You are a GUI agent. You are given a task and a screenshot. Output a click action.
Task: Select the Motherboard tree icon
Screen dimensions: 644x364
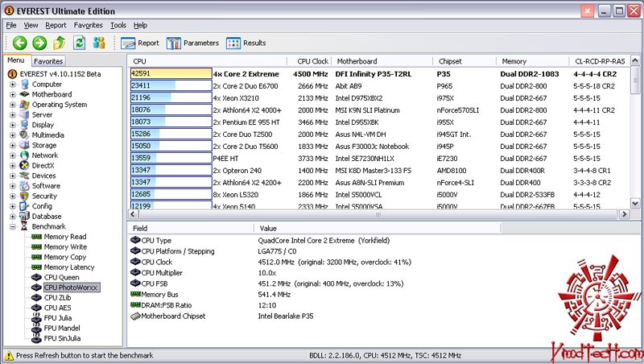click(25, 94)
